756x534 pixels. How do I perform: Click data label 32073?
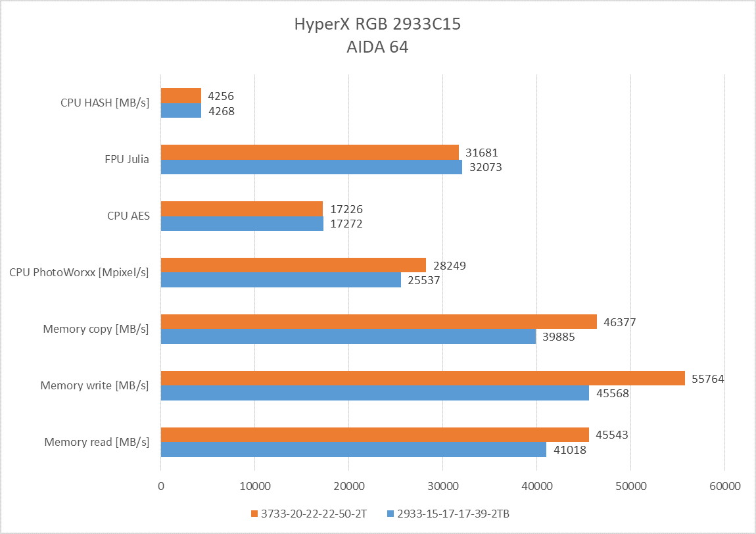[x=486, y=167]
